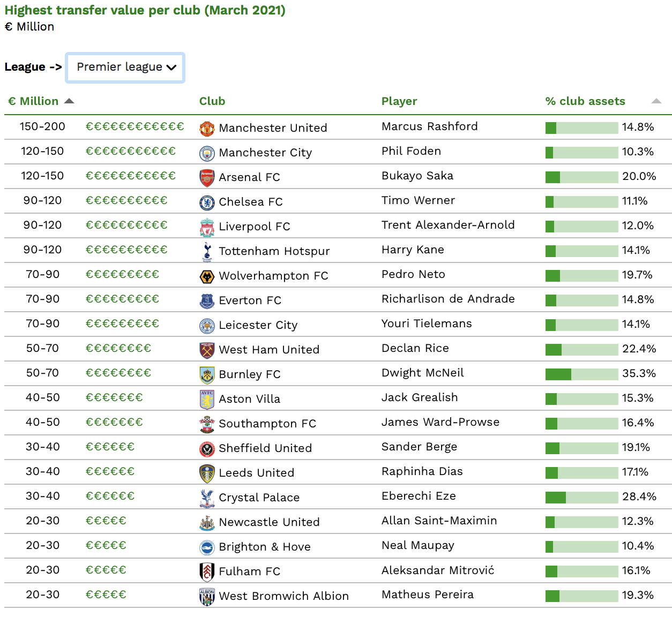Click the club name Manchester United

(x=273, y=128)
